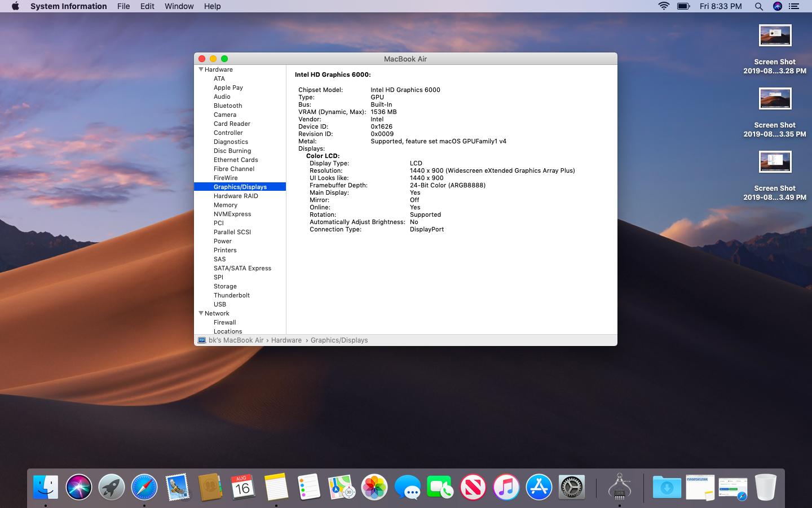Select Screen Shot 3.35 PM desktop file
Screen dimensions: 812x508
[x=775, y=112]
